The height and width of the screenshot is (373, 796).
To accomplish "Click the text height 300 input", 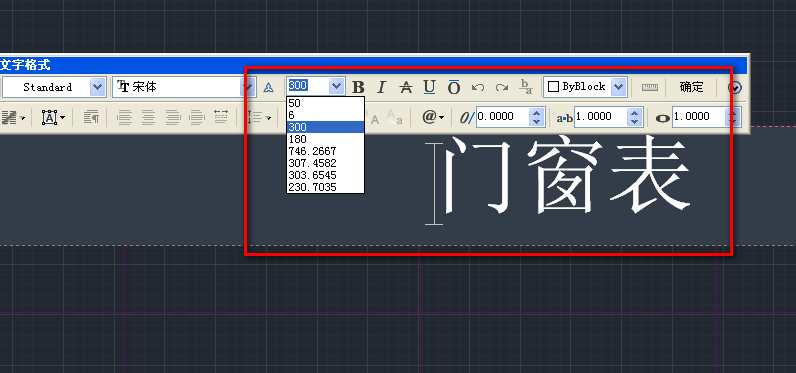I will point(308,87).
